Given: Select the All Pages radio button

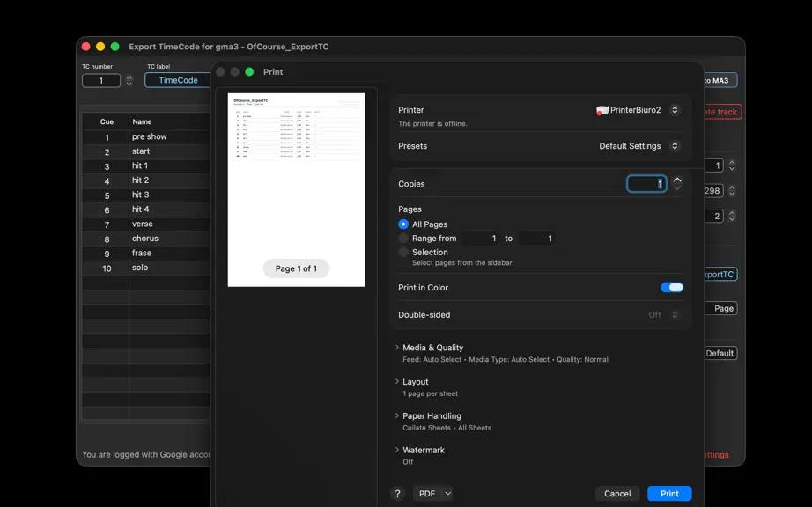Looking at the screenshot, I should click(x=403, y=224).
